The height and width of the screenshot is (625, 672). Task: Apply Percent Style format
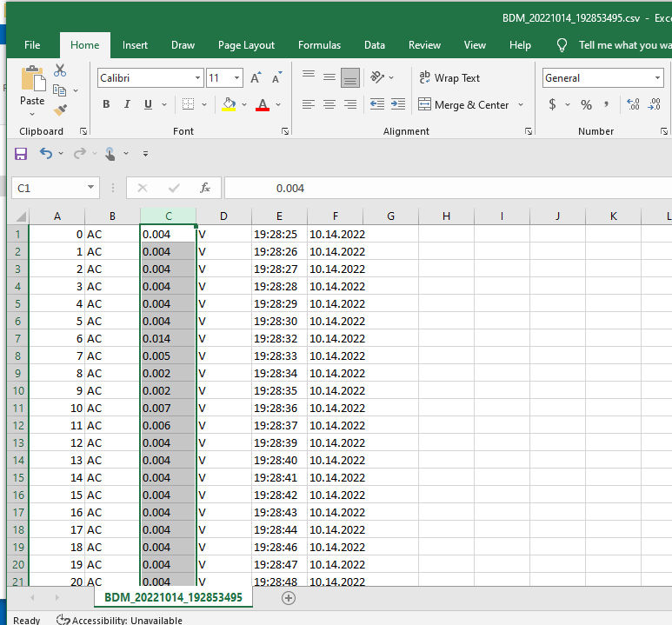point(586,104)
